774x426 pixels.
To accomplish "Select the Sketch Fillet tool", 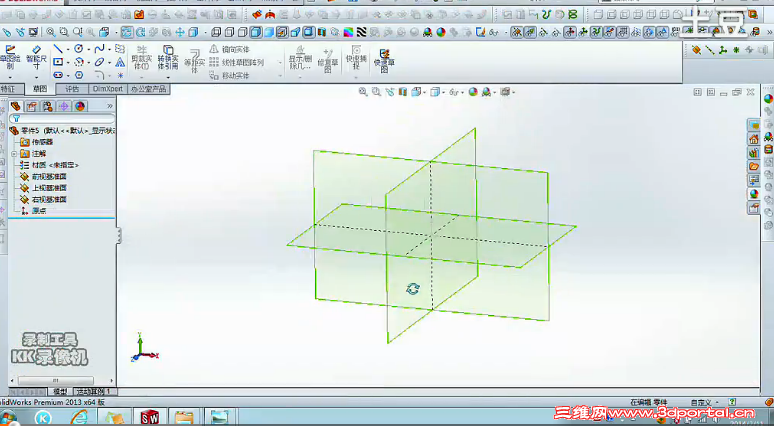I will point(99,75).
